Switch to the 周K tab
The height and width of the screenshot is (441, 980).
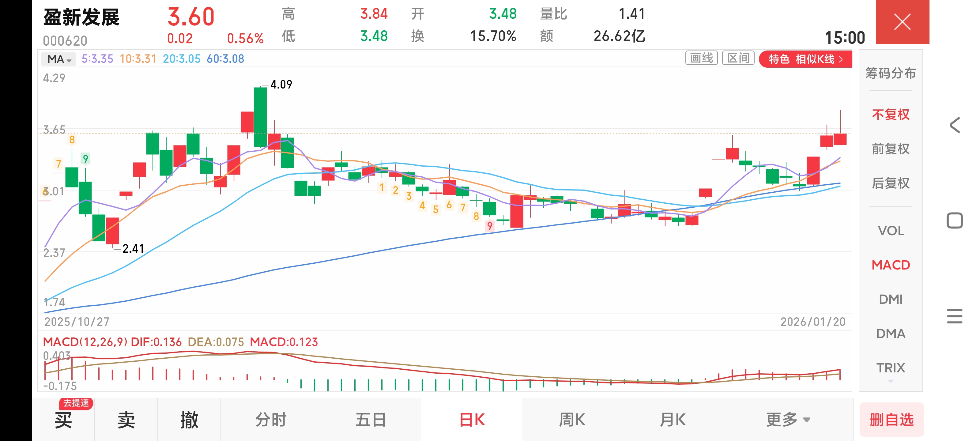(x=572, y=420)
